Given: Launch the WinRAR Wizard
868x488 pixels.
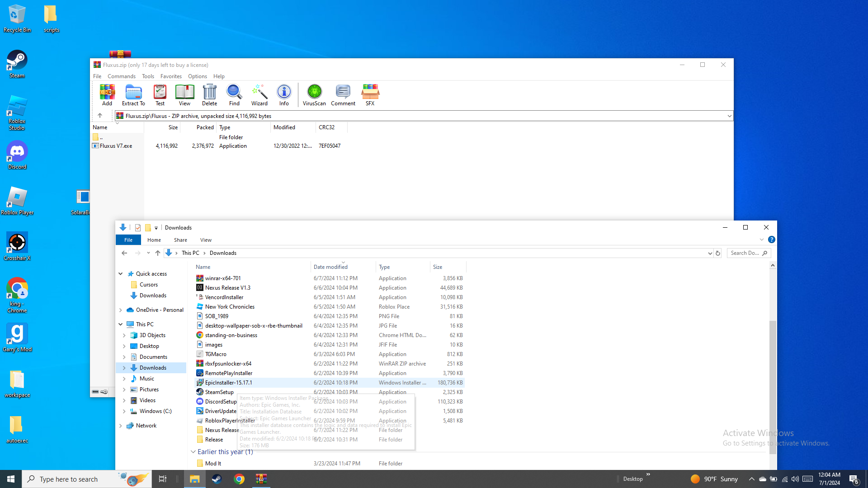Looking at the screenshot, I should (259, 95).
